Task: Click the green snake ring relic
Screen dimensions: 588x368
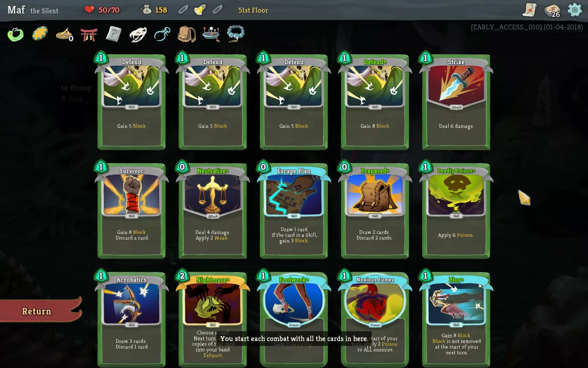Action: tap(16, 34)
